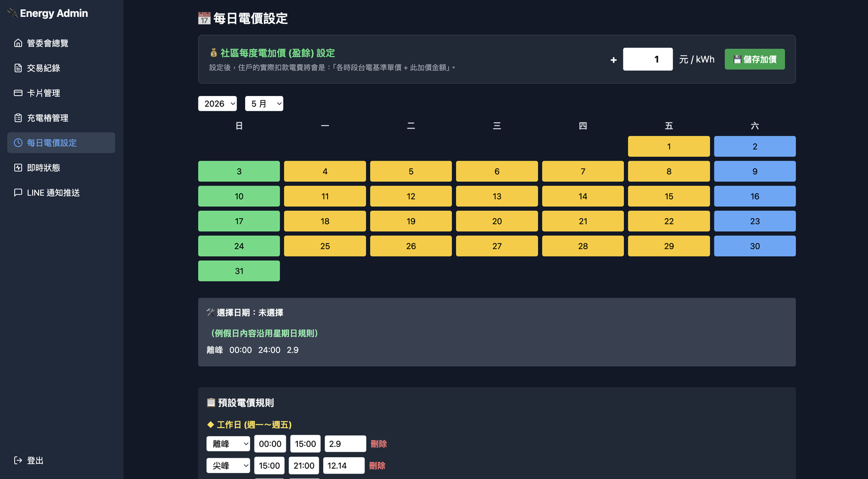868x479 pixels.
Task: Choose calendar day 19
Action: [x=411, y=221]
